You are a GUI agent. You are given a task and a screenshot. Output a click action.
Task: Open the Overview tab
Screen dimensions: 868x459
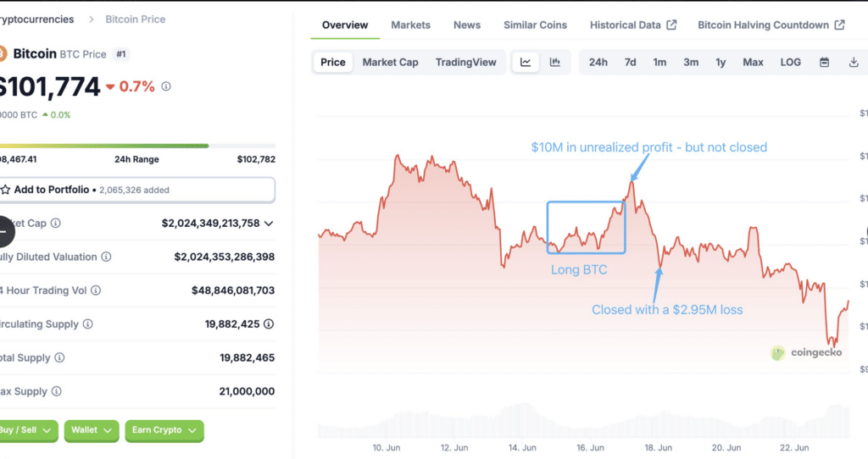pyautogui.click(x=345, y=25)
